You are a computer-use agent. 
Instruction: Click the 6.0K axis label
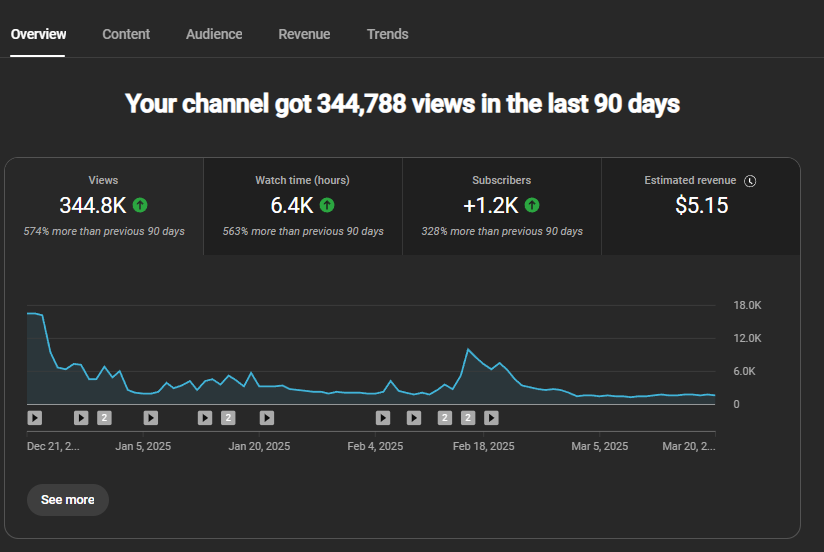pyautogui.click(x=744, y=372)
